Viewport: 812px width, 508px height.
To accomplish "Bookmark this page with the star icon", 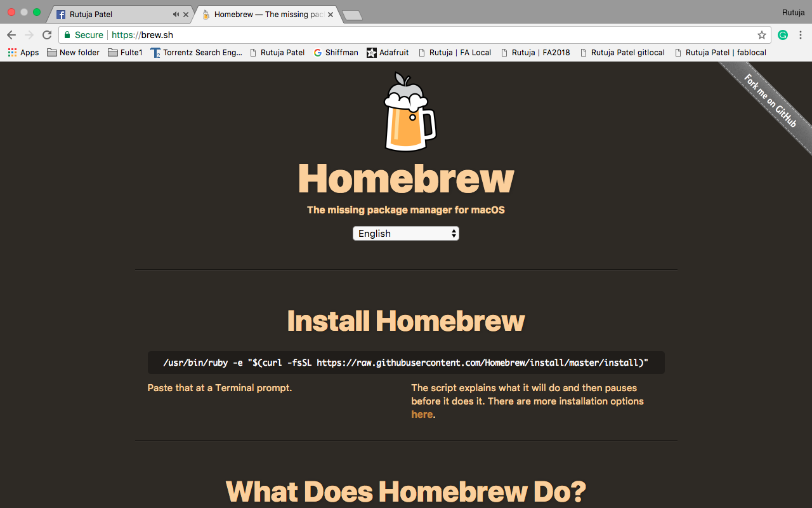I will click(x=762, y=35).
